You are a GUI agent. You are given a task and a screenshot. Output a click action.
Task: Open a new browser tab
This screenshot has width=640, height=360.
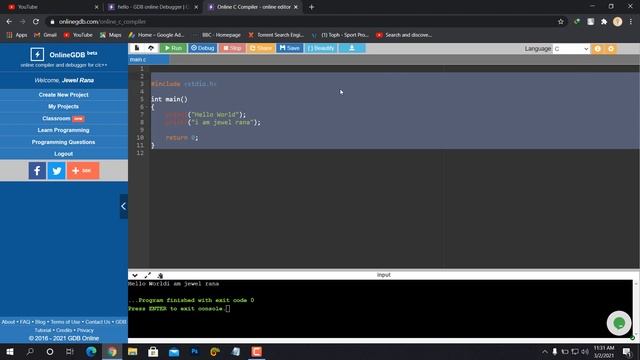tap(311, 7)
